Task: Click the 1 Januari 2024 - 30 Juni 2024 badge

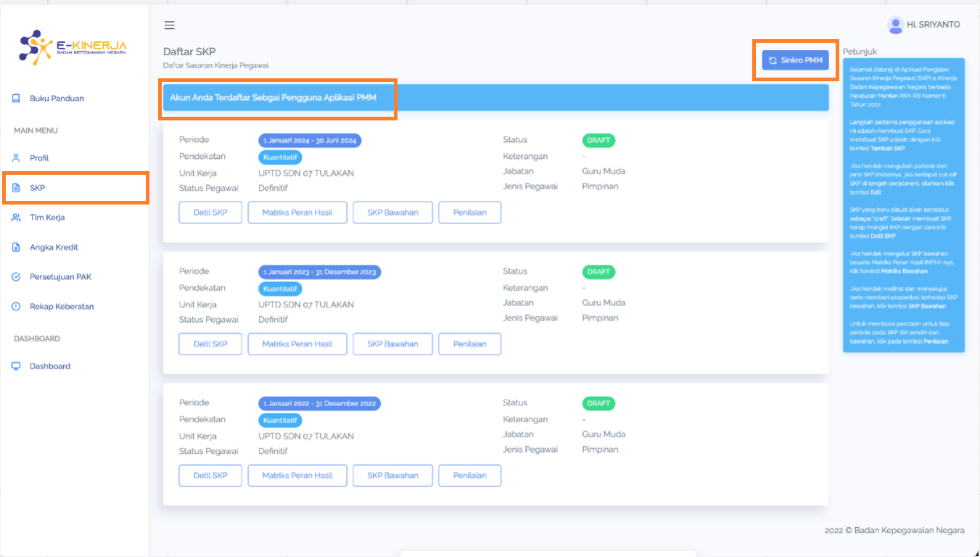Action: [x=310, y=141]
